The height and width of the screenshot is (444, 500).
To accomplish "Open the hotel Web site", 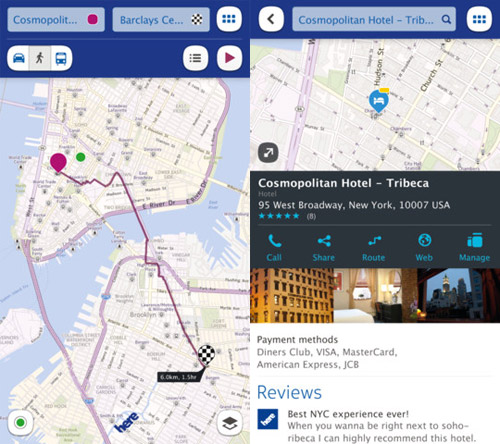I will pos(424,248).
